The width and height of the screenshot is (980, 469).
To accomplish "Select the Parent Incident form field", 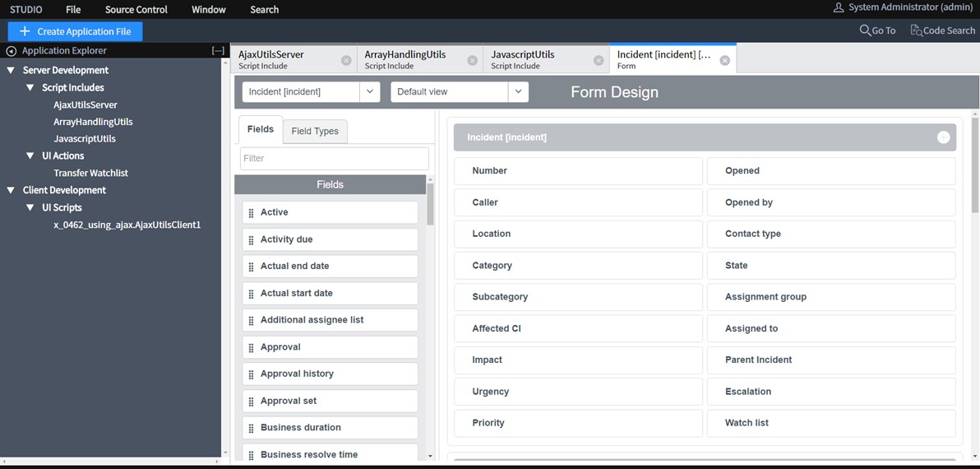I will point(831,360).
